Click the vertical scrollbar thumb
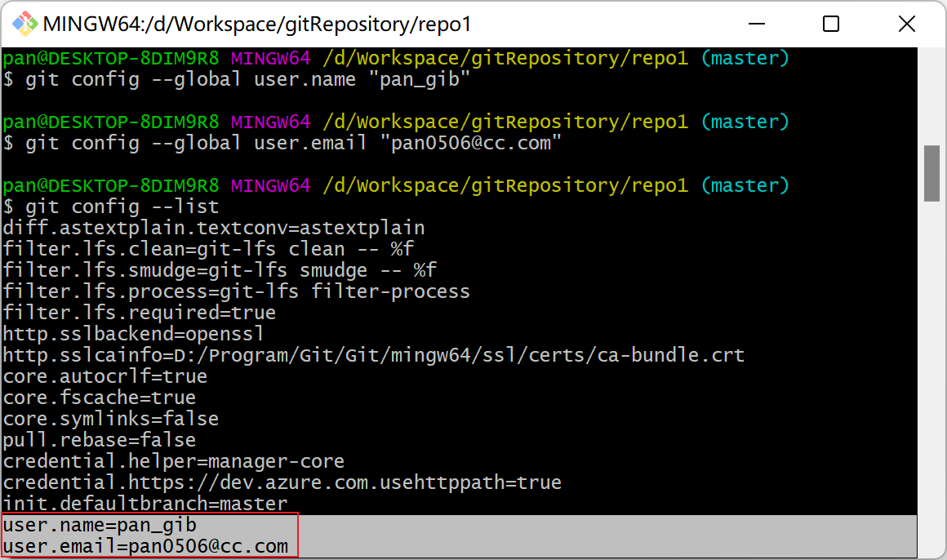Image resolution: width=947 pixels, height=560 pixels. (x=931, y=173)
